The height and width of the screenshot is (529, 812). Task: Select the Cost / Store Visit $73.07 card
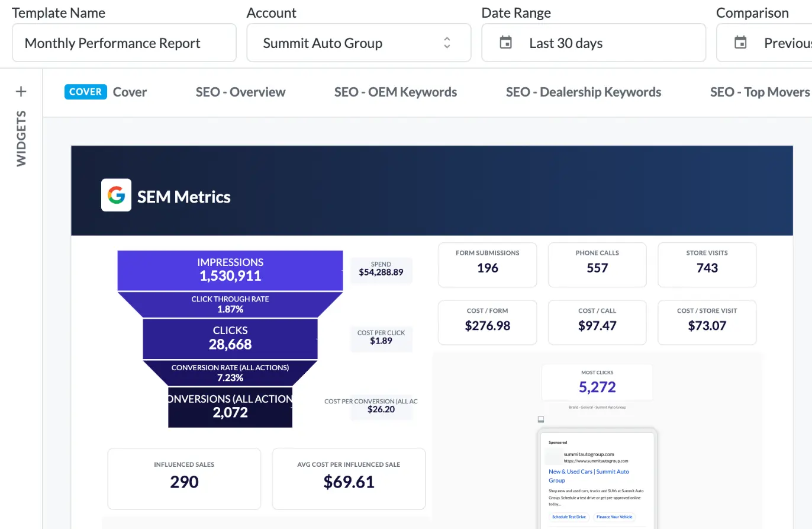pos(707,322)
